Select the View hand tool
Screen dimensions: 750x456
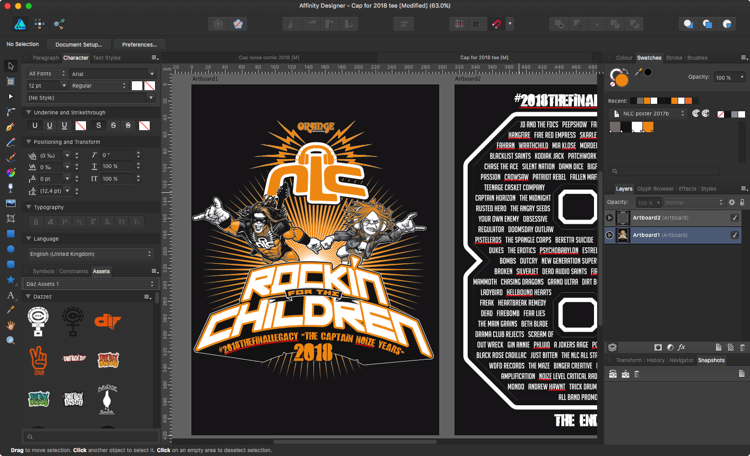[x=11, y=325]
